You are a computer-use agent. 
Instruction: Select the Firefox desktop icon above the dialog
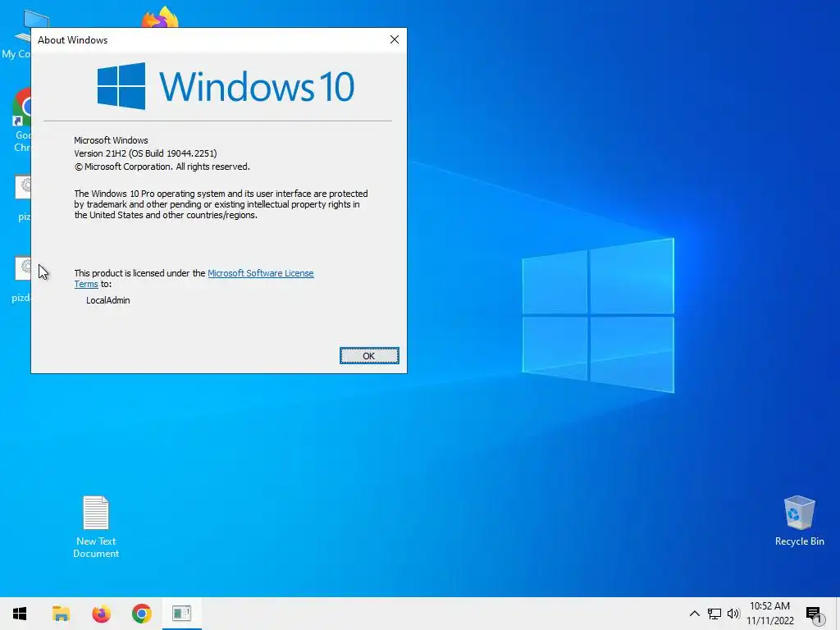[160, 17]
